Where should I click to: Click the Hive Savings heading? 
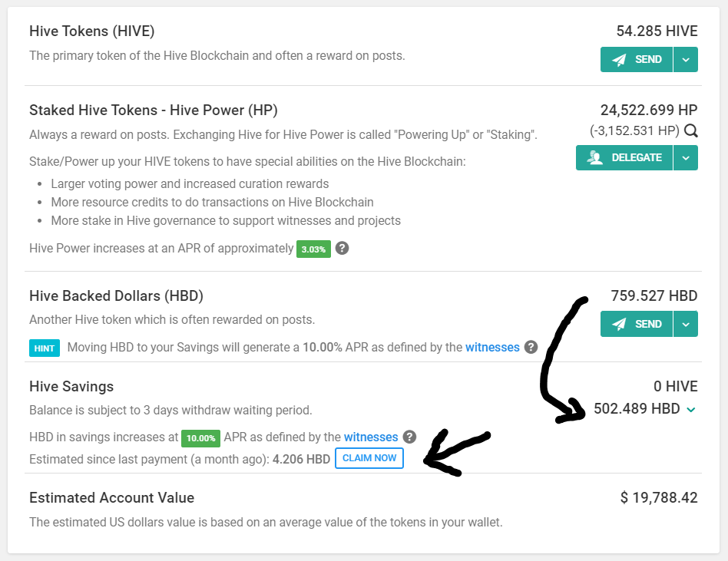tap(71, 386)
